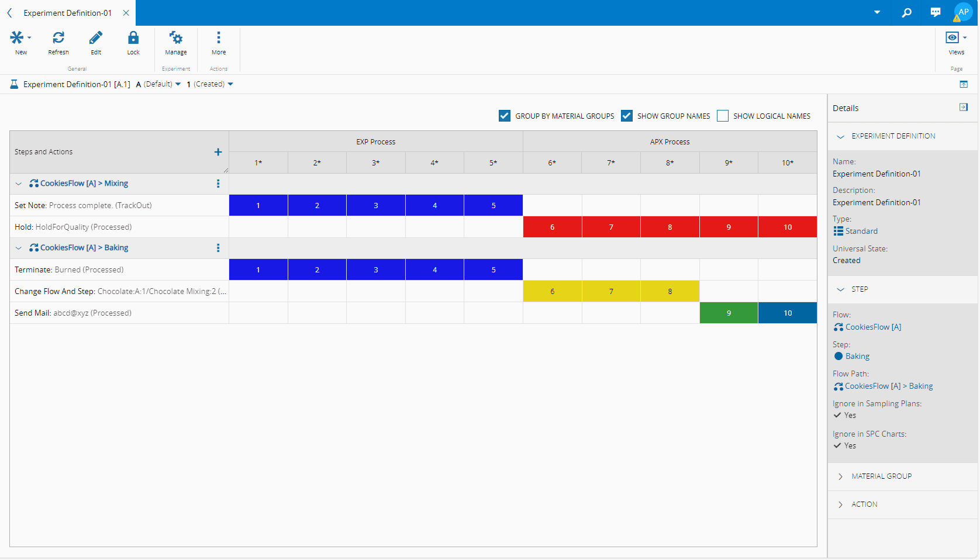The width and height of the screenshot is (980, 560).
Task: Click the search magnifier icon
Action: pos(907,12)
